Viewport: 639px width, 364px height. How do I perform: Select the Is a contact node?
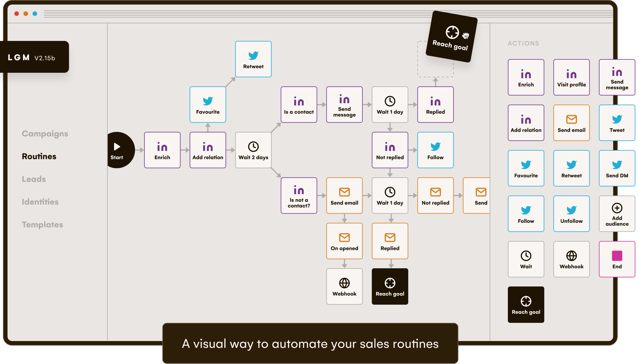tap(299, 105)
